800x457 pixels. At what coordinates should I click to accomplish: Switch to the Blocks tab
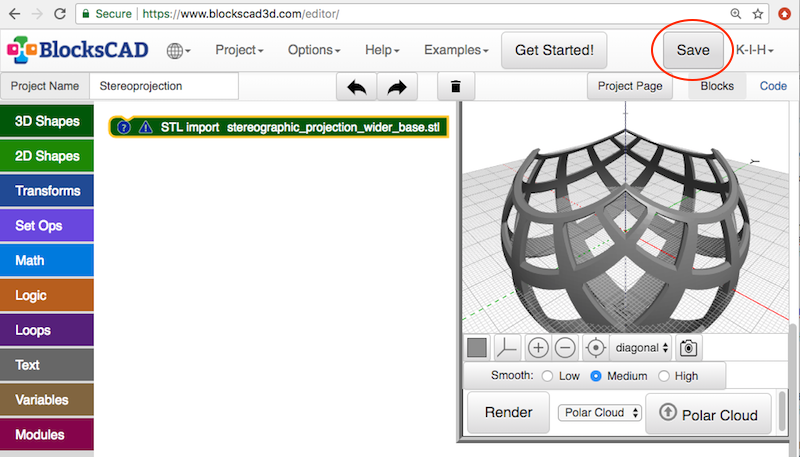tap(717, 86)
